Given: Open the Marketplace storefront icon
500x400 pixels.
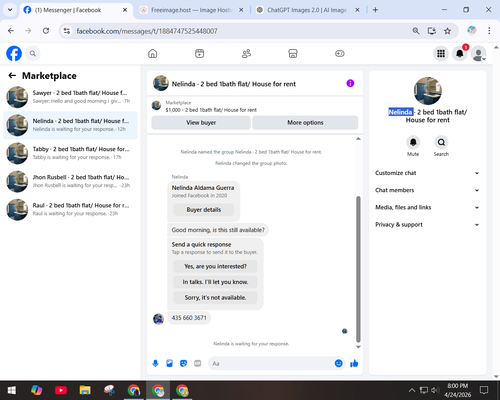Looking at the screenshot, I should 293,53.
